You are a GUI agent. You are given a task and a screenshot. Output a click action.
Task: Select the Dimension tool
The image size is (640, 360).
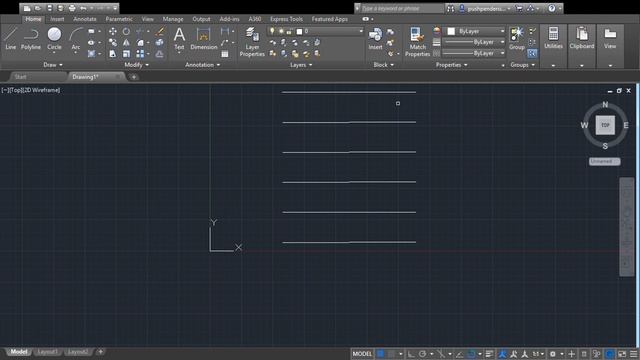click(x=204, y=39)
